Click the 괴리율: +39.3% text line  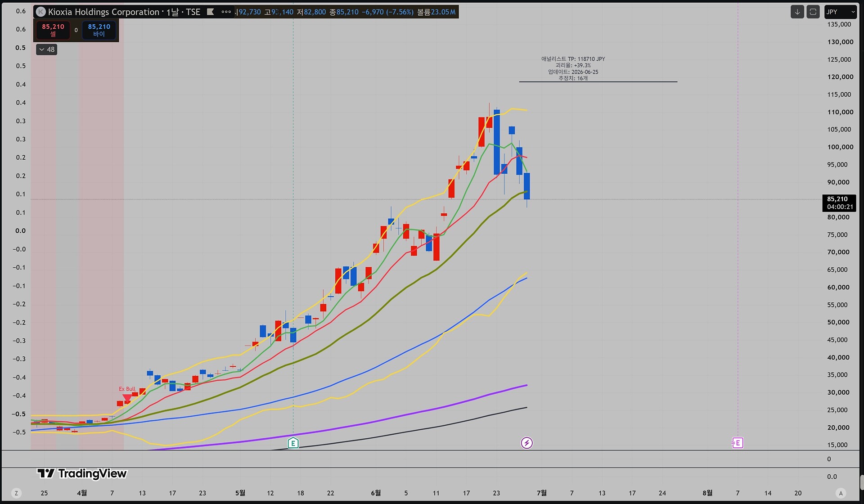[x=573, y=65]
